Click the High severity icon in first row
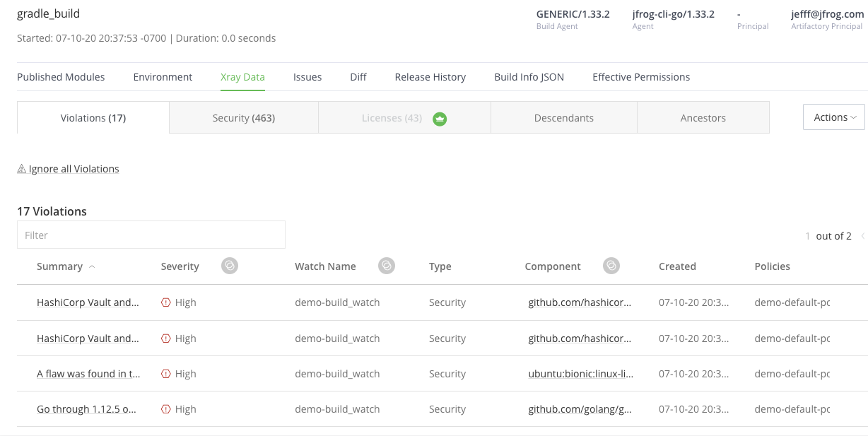The height and width of the screenshot is (436, 868). [166, 302]
